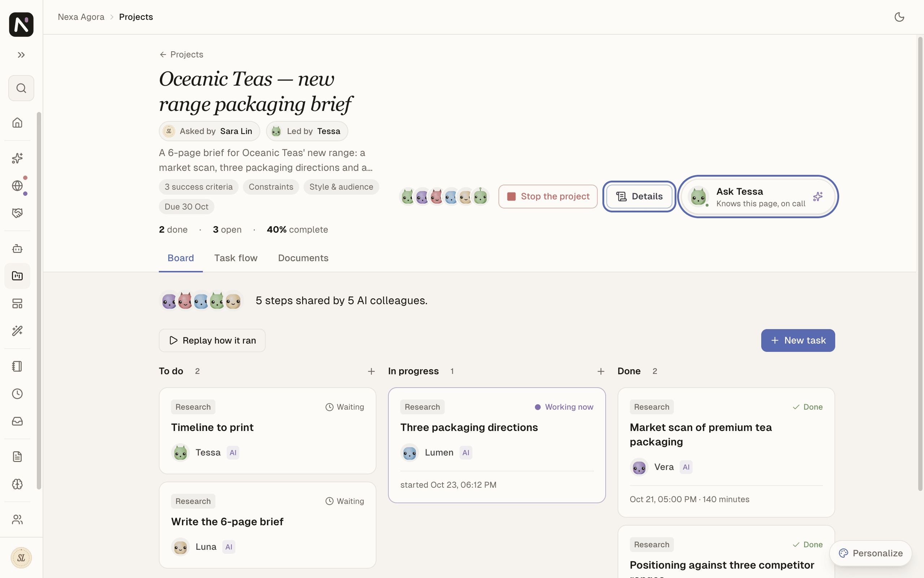Viewport: 924px width, 578px height.
Task: Open the robot icon in sidebar
Action: (17, 249)
